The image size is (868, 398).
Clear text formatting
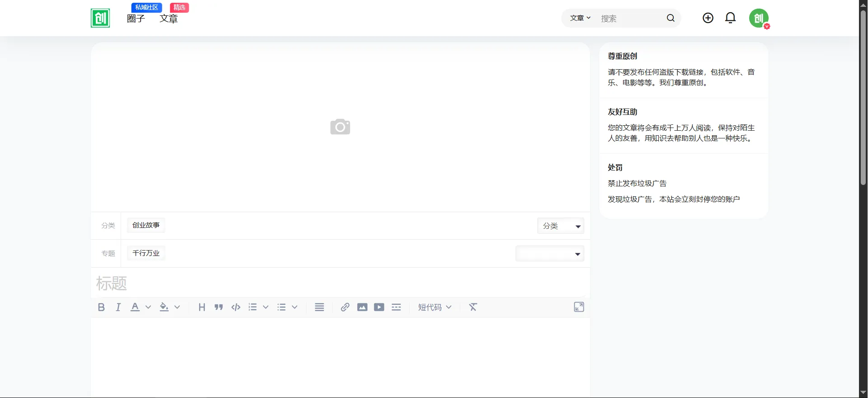tap(473, 307)
